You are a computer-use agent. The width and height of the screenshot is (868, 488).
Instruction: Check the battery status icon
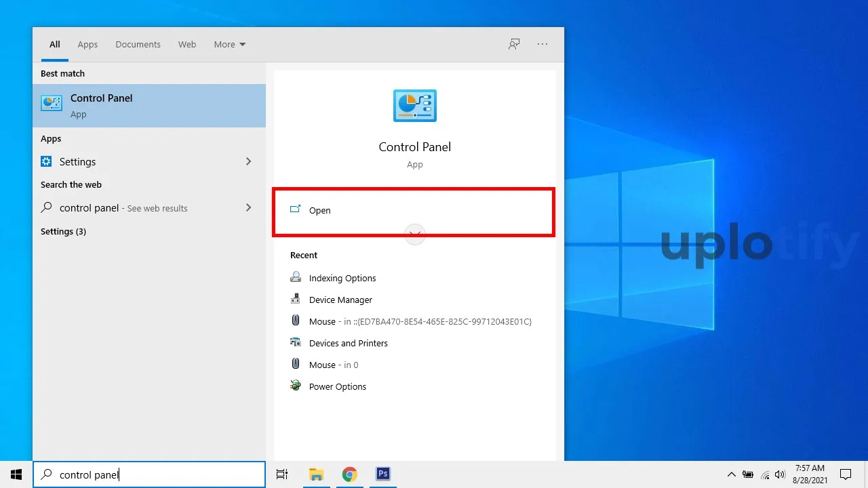[x=748, y=474]
